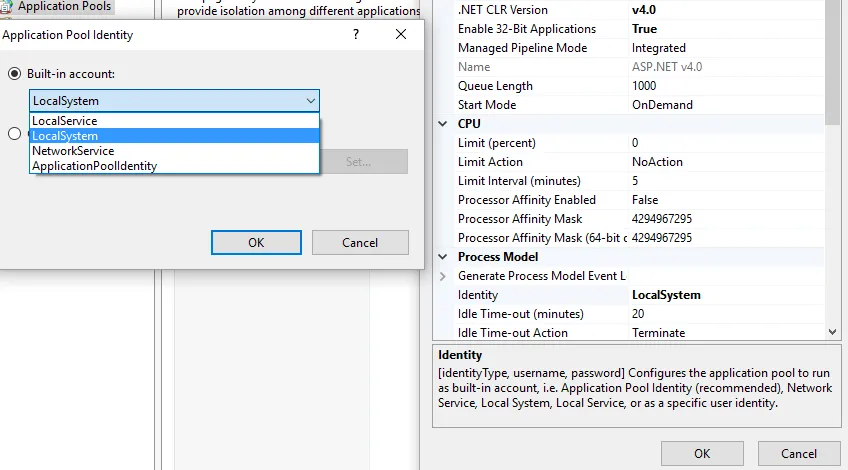Screen dimensions: 848x470
Task: Choose NetworkService from the dropdown list
Action: [x=174, y=151]
